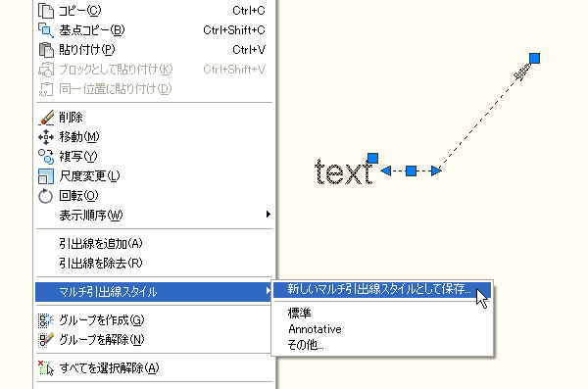588x389 pixels.
Task: Click the ungroup (グループを解除) icon
Action: click(x=46, y=340)
